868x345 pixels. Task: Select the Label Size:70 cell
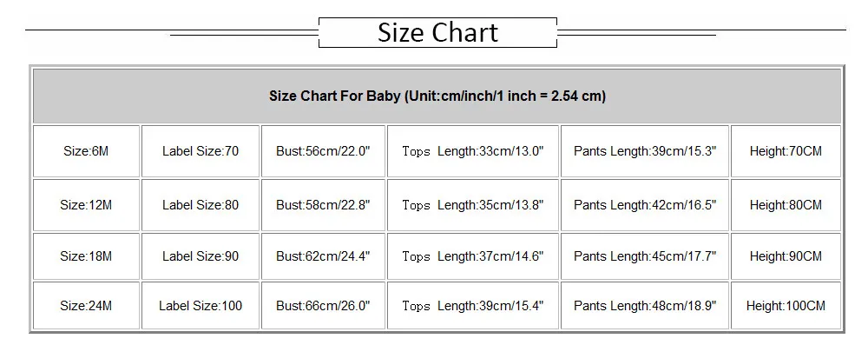coord(201,151)
